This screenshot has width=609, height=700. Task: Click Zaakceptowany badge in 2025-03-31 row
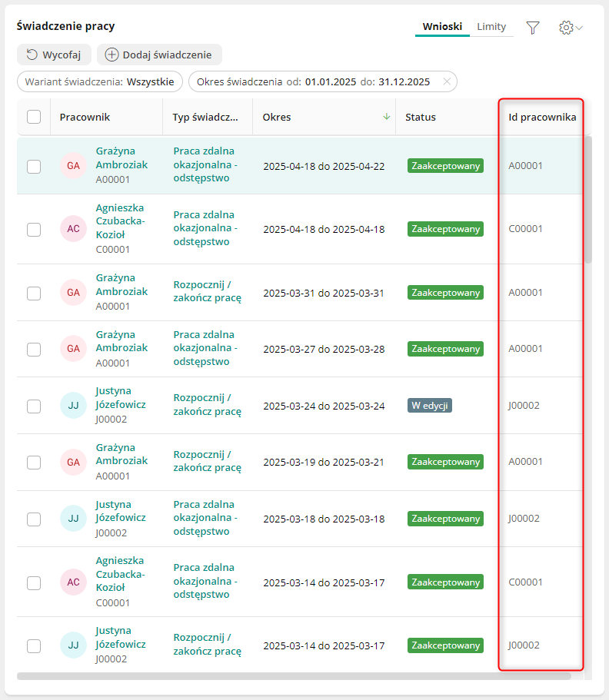[445, 293]
